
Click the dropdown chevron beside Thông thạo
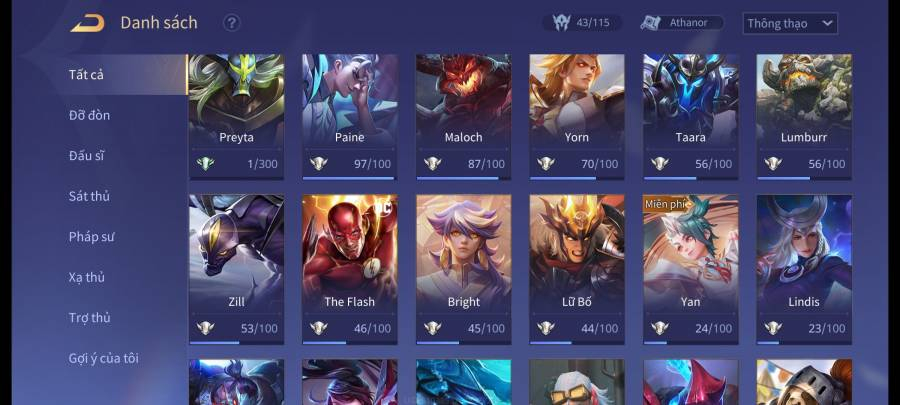827,24
